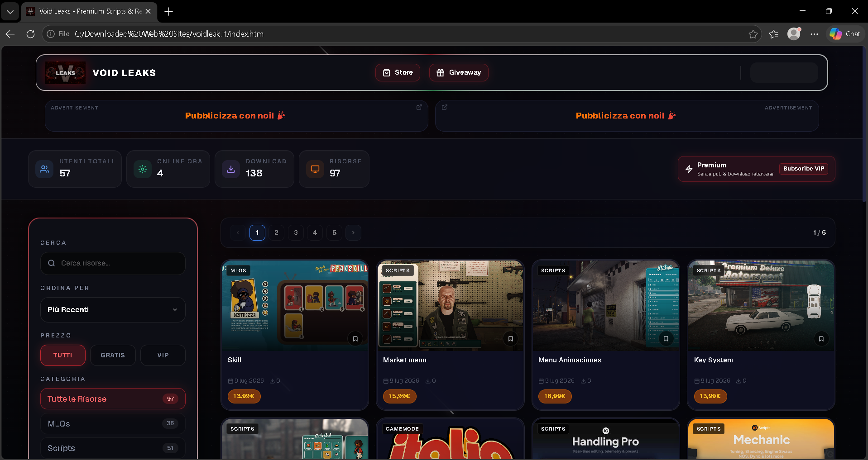This screenshot has height=460, width=868.
Task: Open the Skill card thumbnail
Action: click(295, 305)
